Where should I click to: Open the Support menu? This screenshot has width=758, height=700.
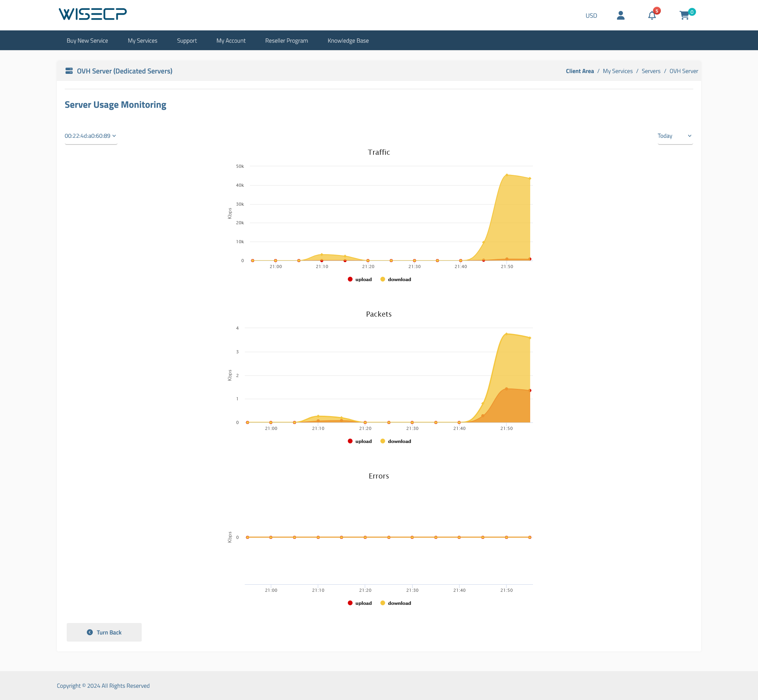187,41
